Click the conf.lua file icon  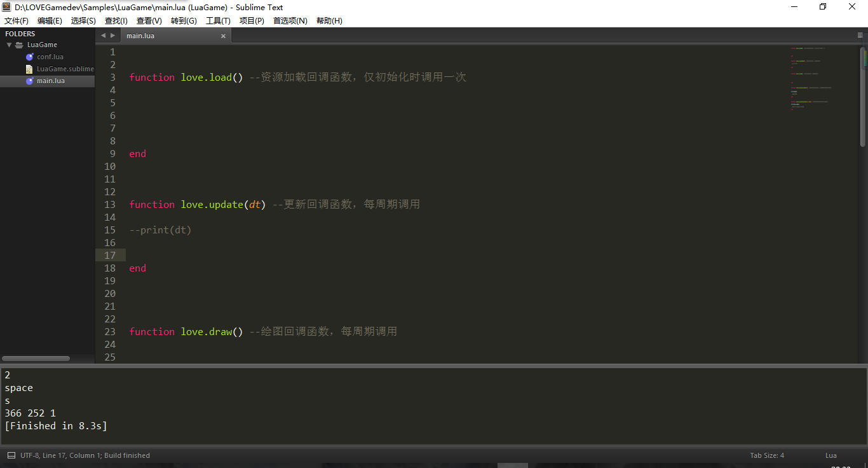(x=30, y=57)
